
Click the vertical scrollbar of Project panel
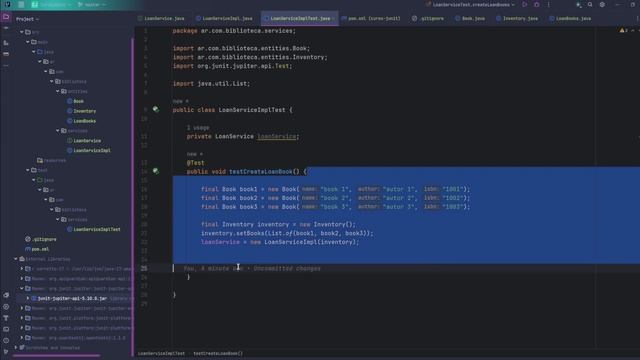pos(132,196)
